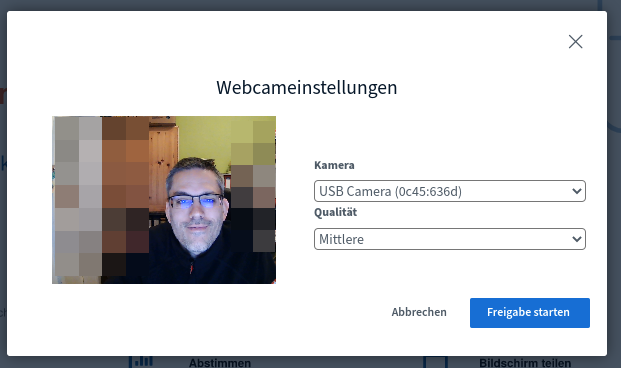Close the Webcameinstellungen dialog with X
Image resolution: width=621 pixels, height=368 pixels.
tap(575, 42)
